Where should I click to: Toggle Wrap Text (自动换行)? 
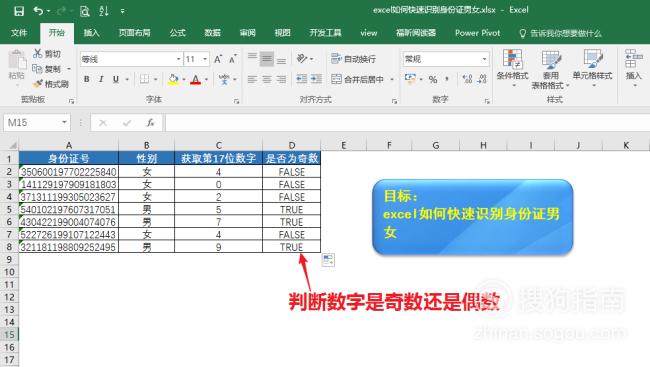[354, 59]
